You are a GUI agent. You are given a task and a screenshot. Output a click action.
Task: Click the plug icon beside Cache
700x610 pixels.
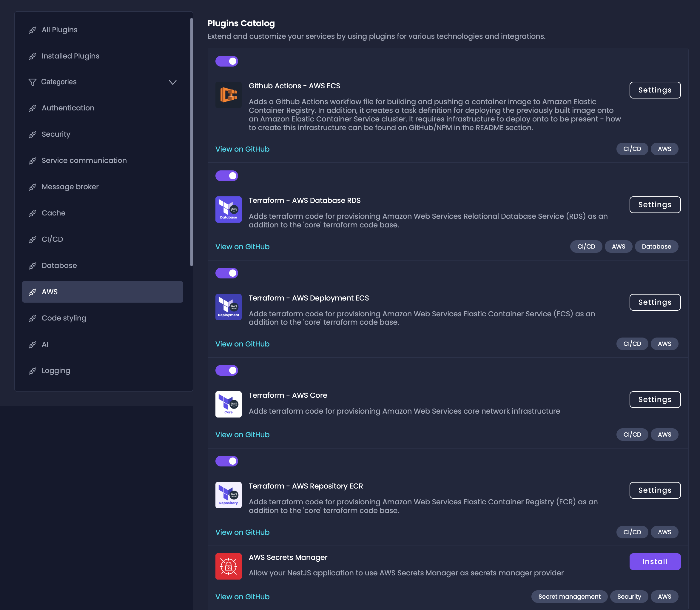pos(32,213)
